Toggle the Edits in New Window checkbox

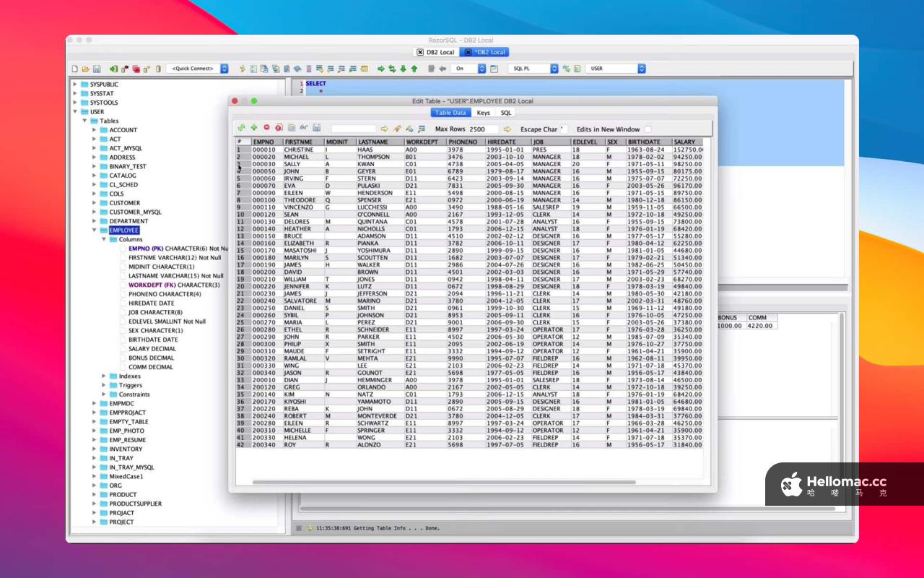pos(648,129)
